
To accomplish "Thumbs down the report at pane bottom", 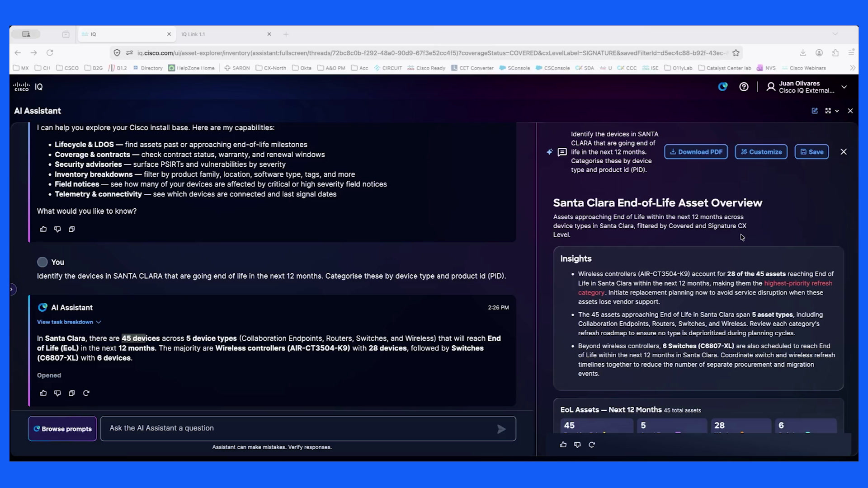I will pyautogui.click(x=577, y=445).
